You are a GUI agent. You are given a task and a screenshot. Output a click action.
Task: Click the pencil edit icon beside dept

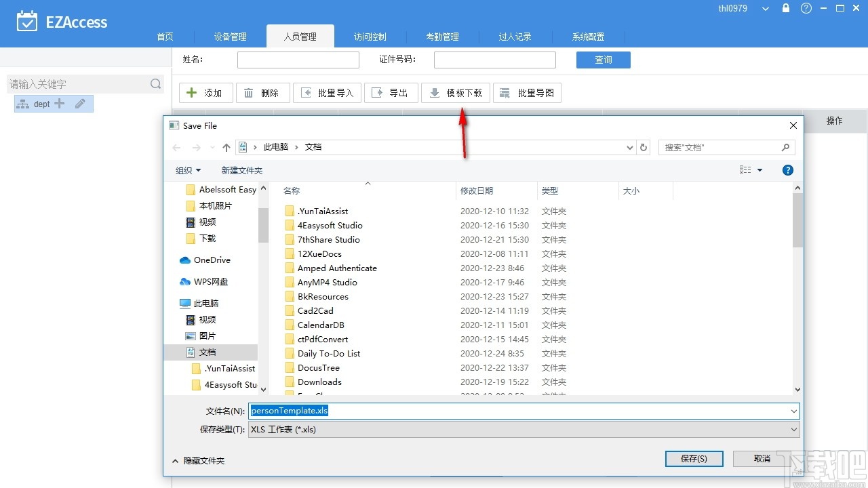pos(79,103)
